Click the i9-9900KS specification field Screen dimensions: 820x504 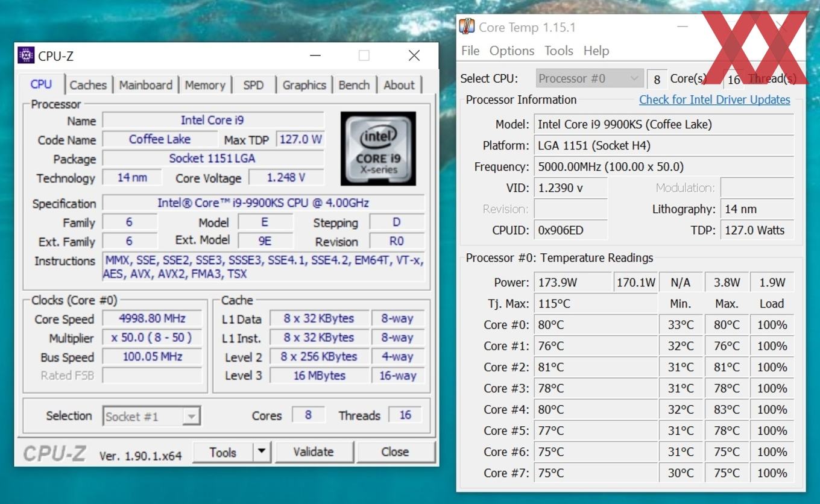263,203
